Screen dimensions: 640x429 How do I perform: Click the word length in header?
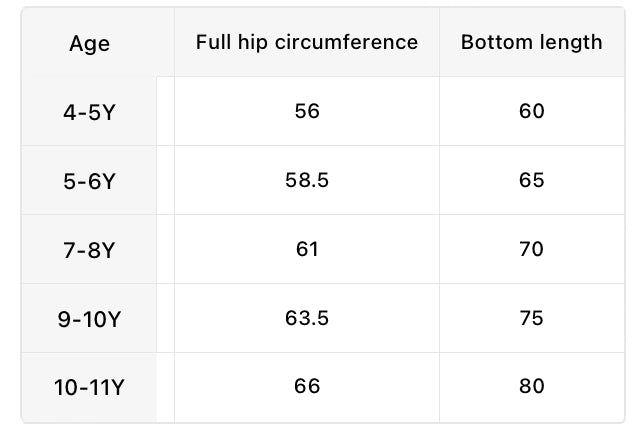pos(571,42)
